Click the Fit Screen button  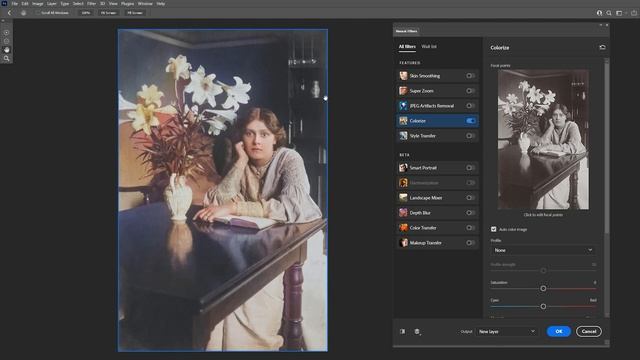coord(109,13)
